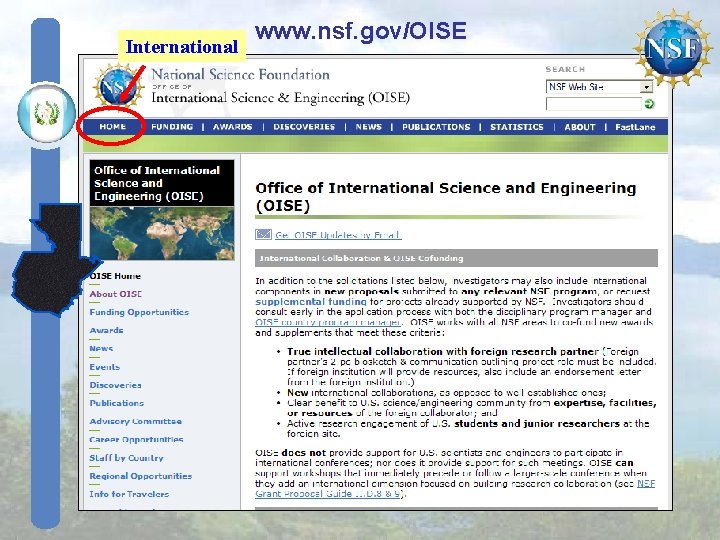The width and height of the screenshot is (720, 540).
Task: Click the Guatemala flag circle icon
Action: point(46,112)
